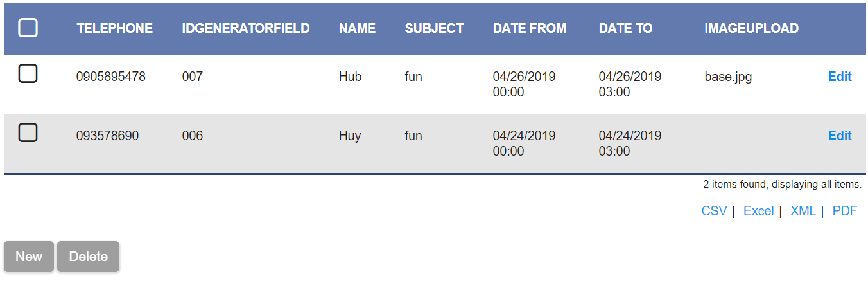
Task: Sort by the Name column header
Action: (357, 28)
